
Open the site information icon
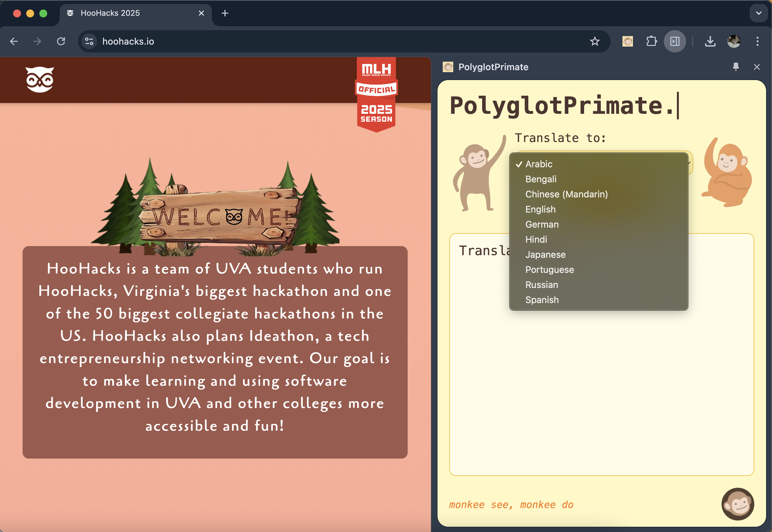click(x=89, y=41)
